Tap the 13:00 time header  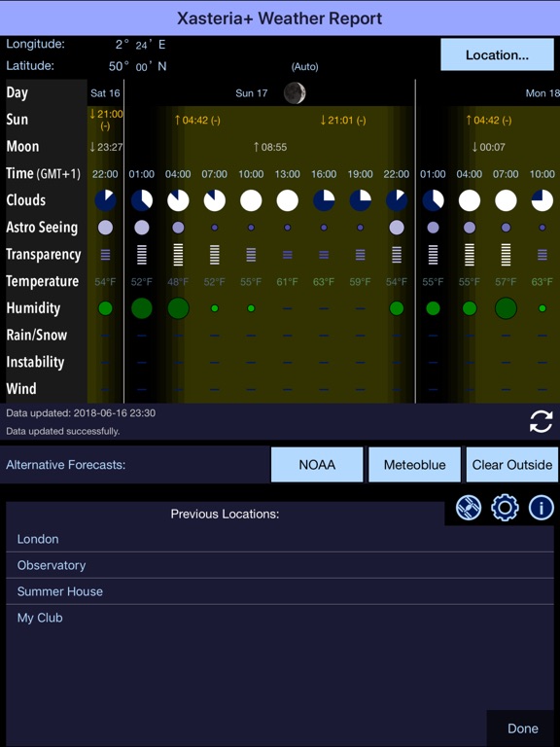(x=288, y=174)
